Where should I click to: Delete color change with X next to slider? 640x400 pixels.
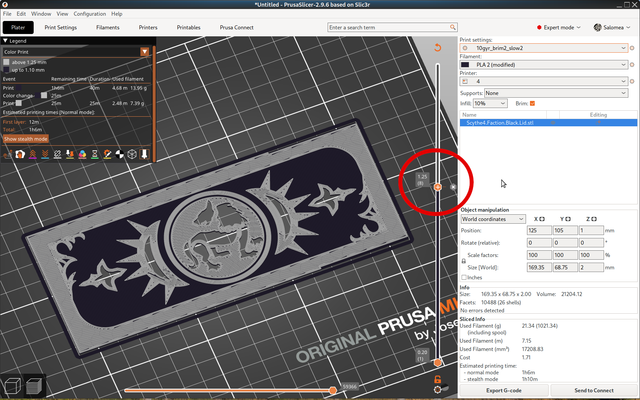coord(453,187)
